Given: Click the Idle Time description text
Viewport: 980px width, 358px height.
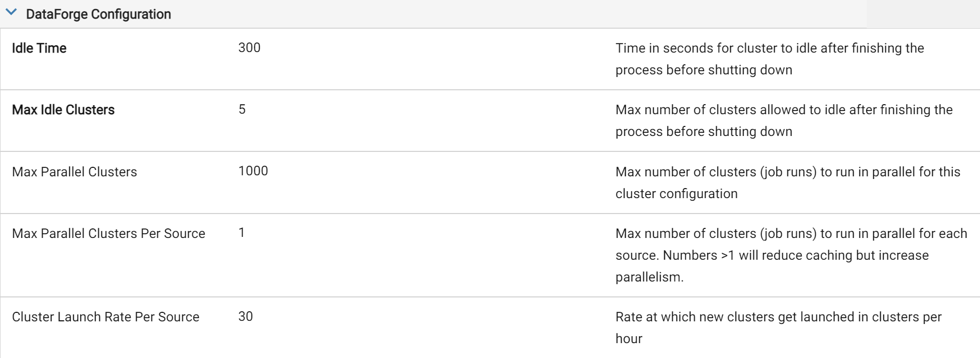Looking at the screenshot, I should [x=770, y=59].
